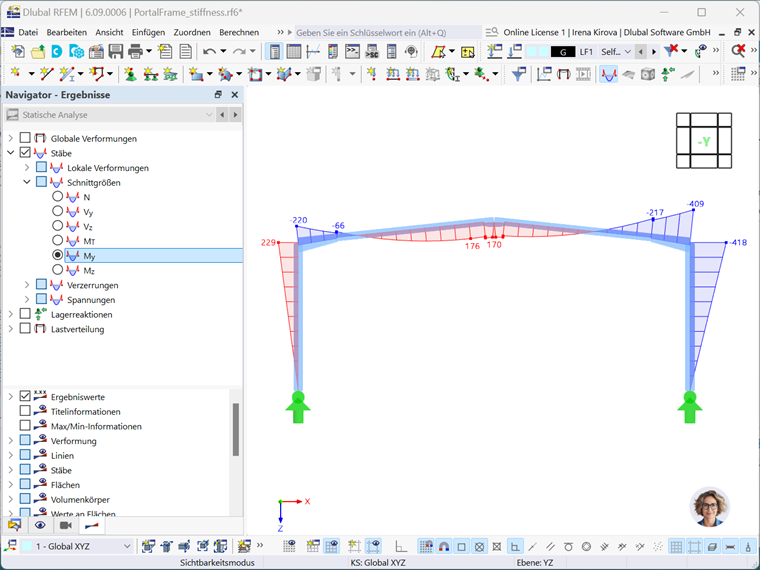Open the Berechnen menu

coord(239,32)
